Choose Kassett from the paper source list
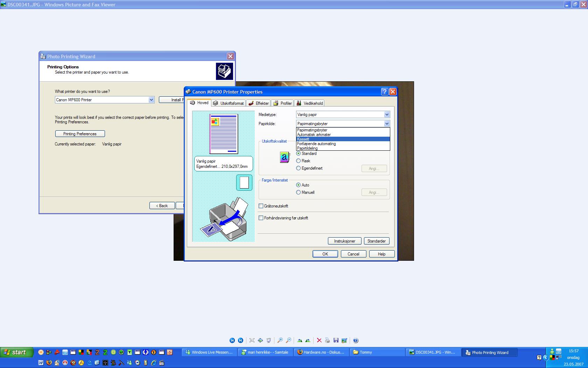The image size is (588, 368). pos(343,139)
